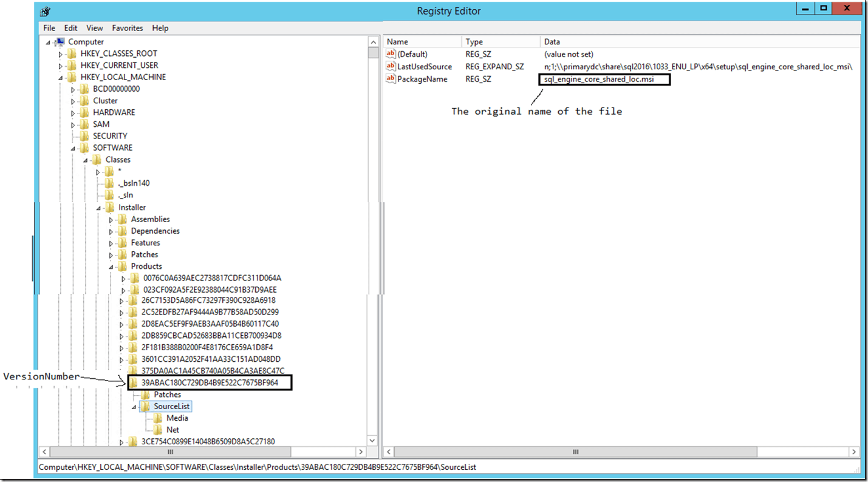This screenshot has height=482, width=868.
Task: Expand the HKEY_CLASSES_ROOT hive
Action: (x=60, y=54)
